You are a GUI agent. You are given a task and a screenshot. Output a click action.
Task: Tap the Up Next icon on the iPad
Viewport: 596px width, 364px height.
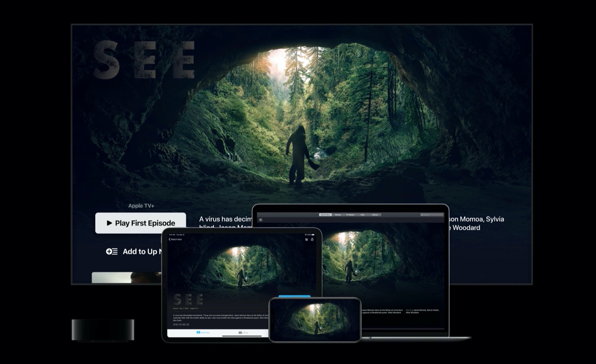click(306, 239)
